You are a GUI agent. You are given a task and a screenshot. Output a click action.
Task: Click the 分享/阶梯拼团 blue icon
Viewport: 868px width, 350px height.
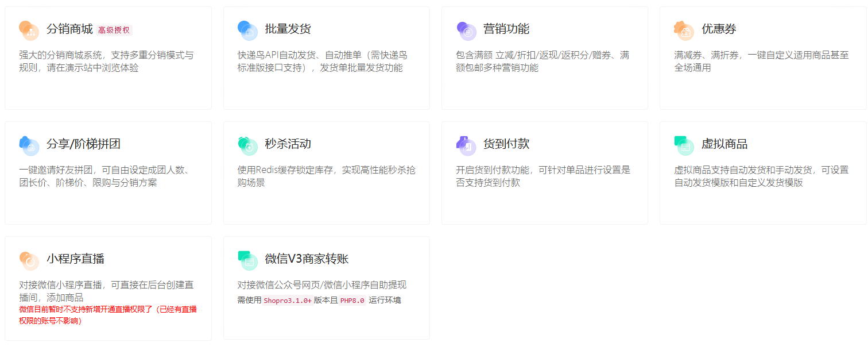click(29, 145)
